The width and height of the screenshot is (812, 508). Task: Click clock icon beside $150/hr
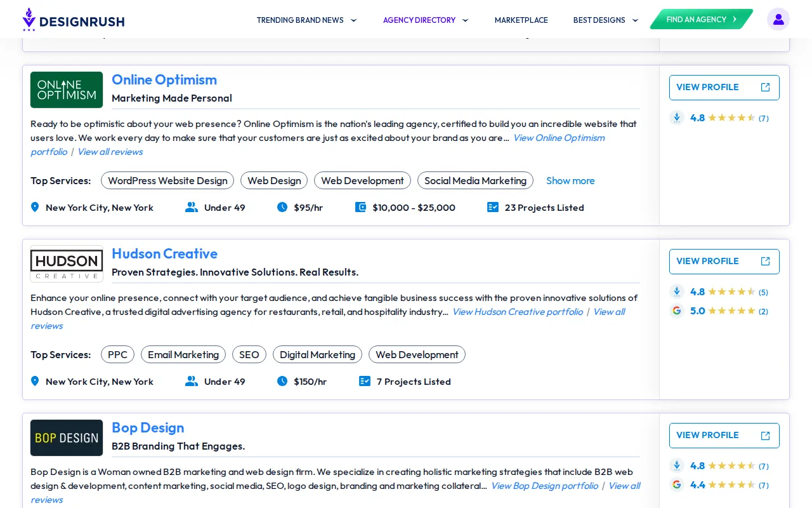pyautogui.click(x=282, y=381)
